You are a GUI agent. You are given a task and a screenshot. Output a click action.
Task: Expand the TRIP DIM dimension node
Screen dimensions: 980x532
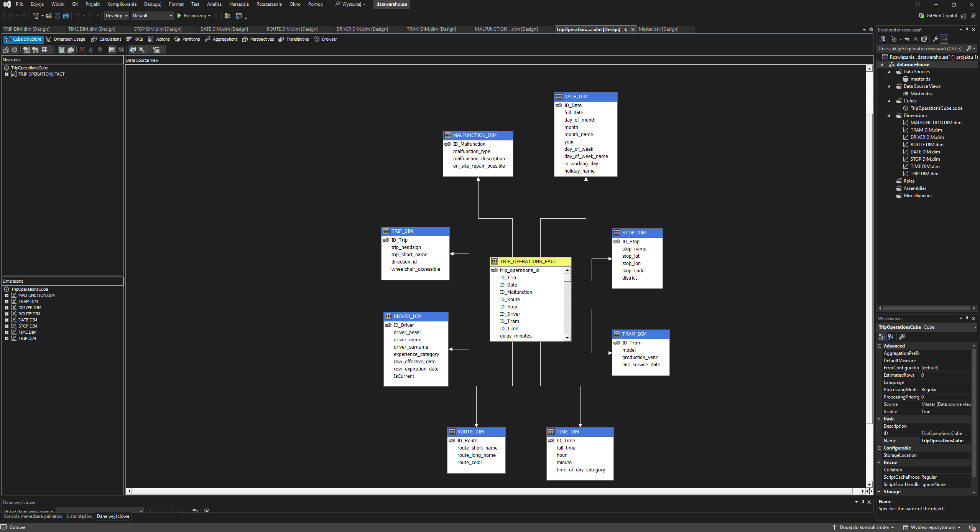click(x=6, y=338)
